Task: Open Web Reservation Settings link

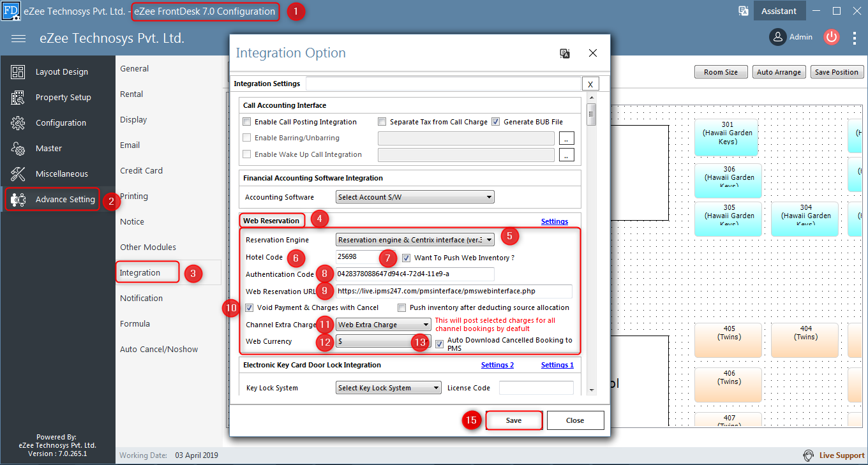Action: 555,221
